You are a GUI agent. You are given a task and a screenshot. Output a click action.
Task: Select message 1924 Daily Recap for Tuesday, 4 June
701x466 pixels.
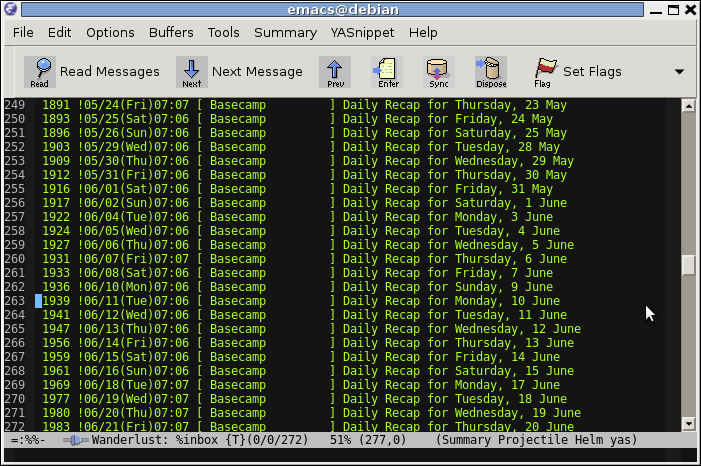click(x=301, y=231)
